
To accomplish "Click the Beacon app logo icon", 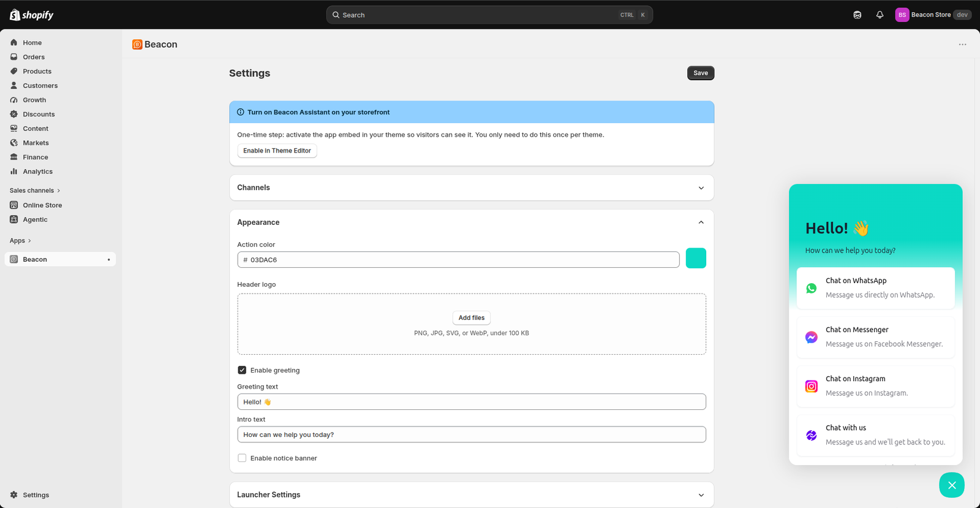I will (x=137, y=44).
